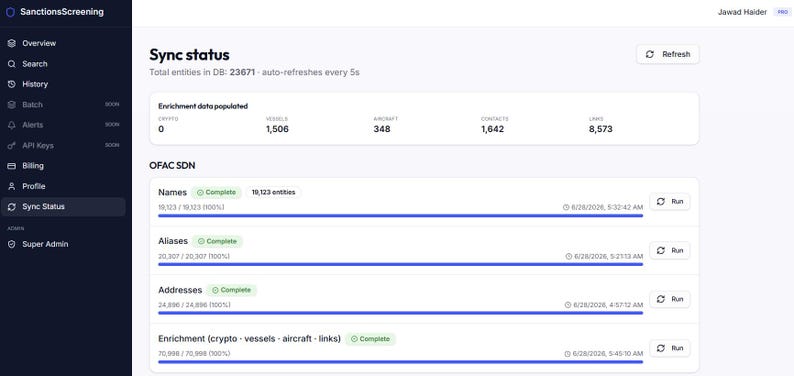Viewport: 794px width, 376px height.
Task: Open the History menu item
Action: [63, 85]
